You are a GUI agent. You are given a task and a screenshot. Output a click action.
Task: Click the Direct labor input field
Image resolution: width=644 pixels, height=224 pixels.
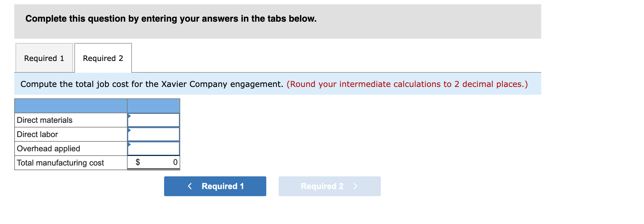pos(155,134)
